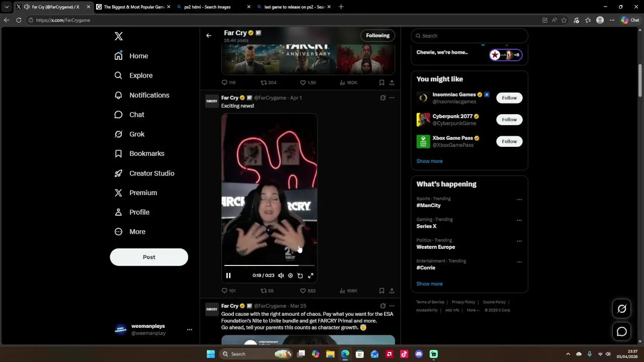Open more options on Mar 25 post
The image size is (644, 362).
(392, 306)
